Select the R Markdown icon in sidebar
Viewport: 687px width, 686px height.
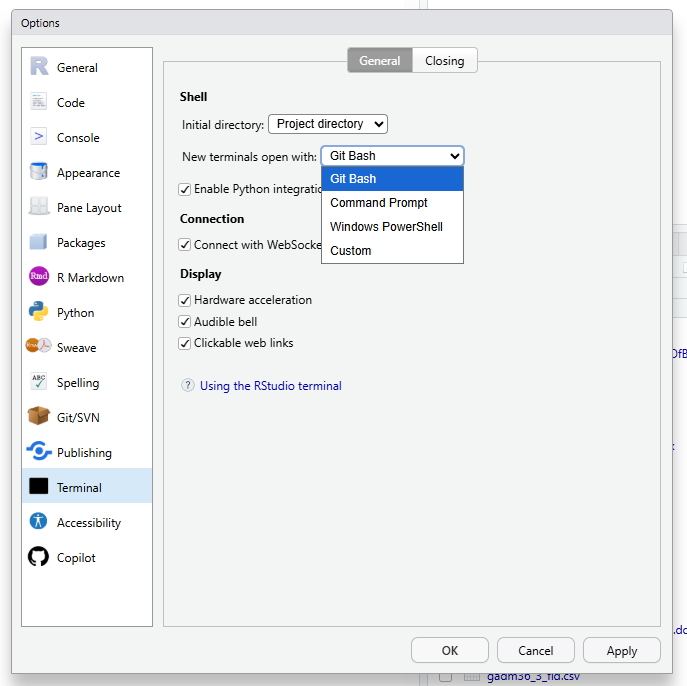(x=39, y=278)
